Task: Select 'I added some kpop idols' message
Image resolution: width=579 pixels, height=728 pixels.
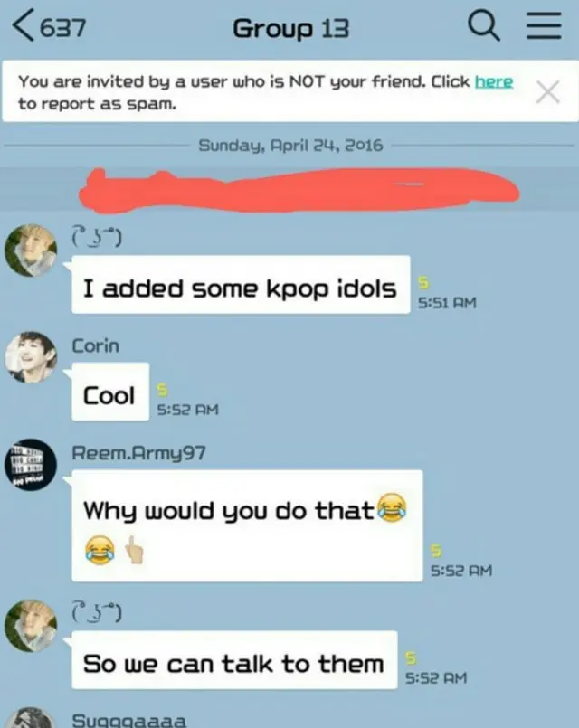Action: [241, 284]
